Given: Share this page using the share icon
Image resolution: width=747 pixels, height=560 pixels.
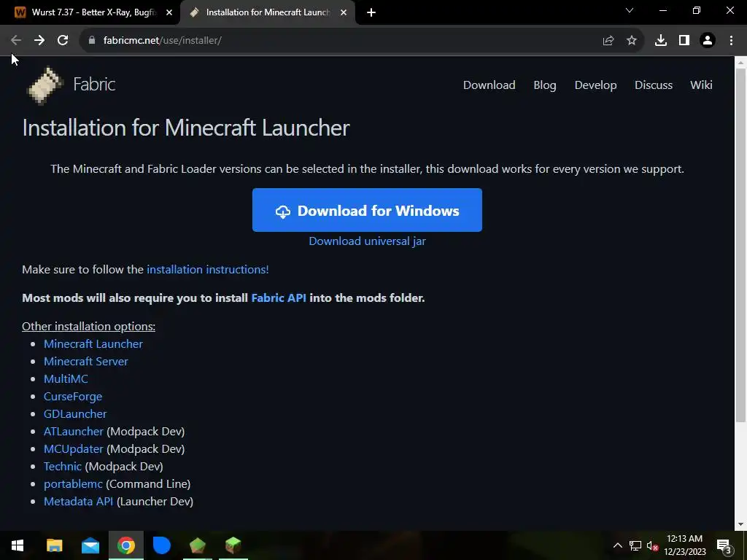Looking at the screenshot, I should click(x=608, y=41).
